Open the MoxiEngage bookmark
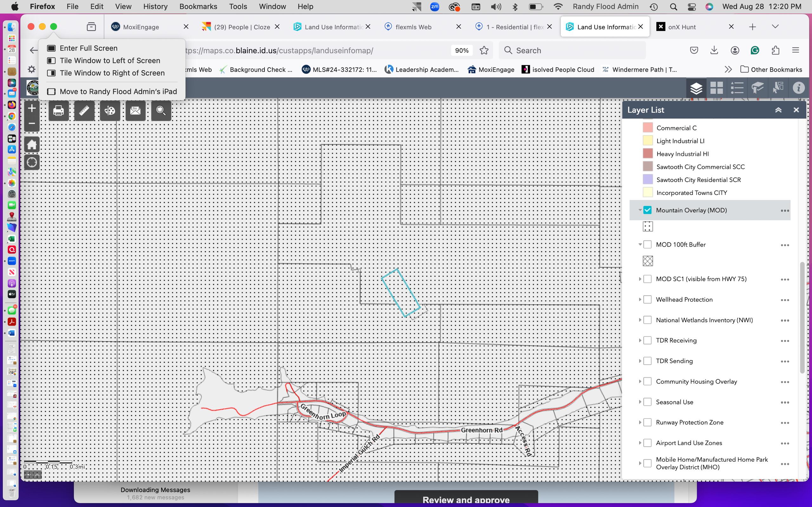812x507 pixels. (491, 69)
